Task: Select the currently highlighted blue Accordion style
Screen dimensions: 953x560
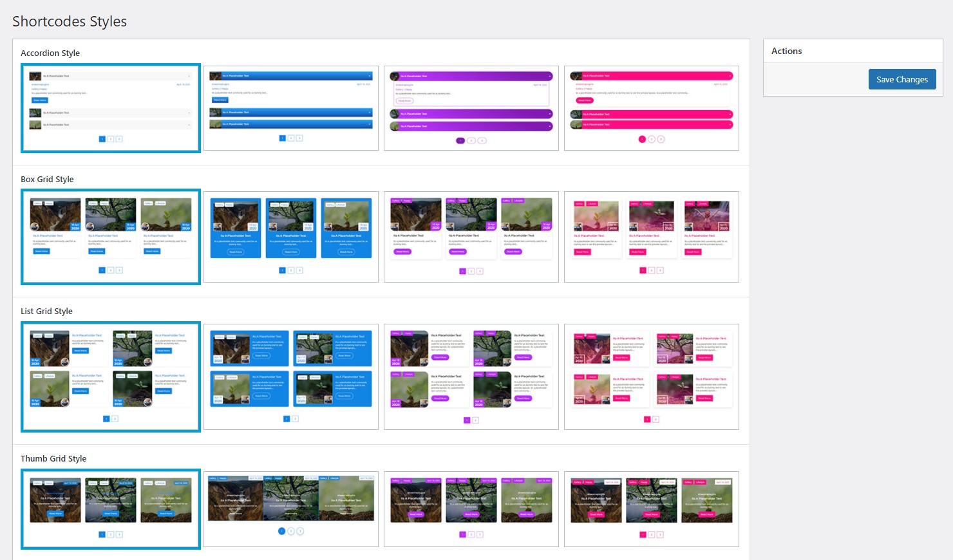Action: click(x=110, y=108)
